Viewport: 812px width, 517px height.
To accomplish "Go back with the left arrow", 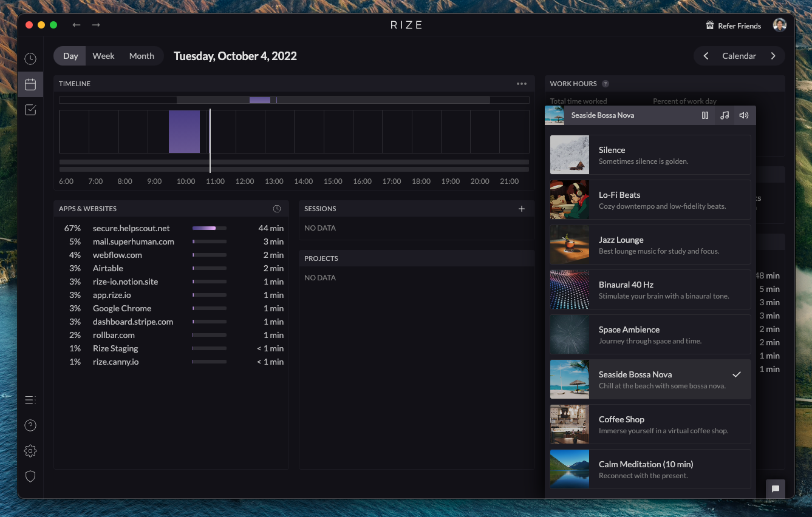I will click(77, 25).
